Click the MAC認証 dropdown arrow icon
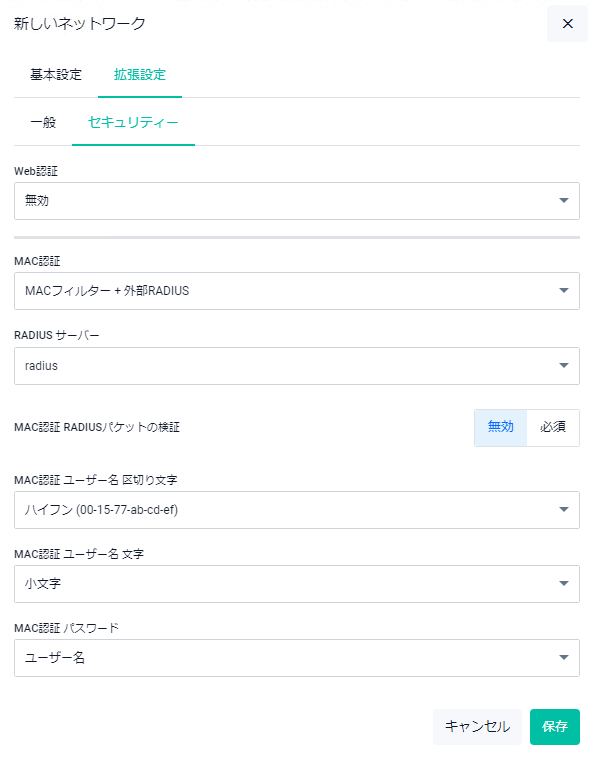The height and width of the screenshot is (759, 594). tap(564, 290)
